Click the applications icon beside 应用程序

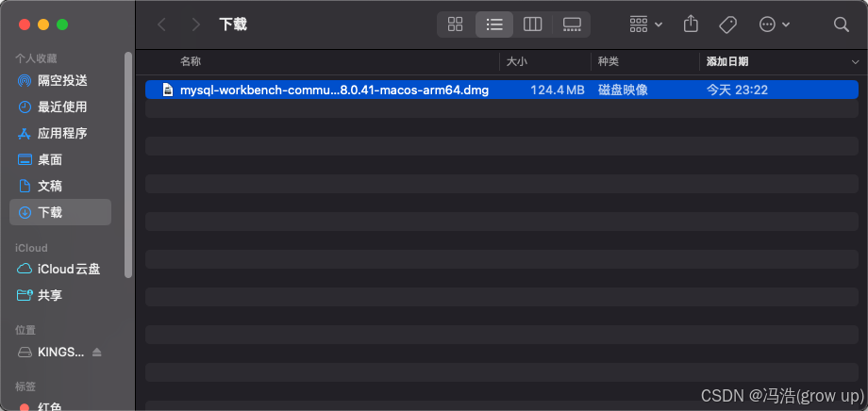[25, 133]
